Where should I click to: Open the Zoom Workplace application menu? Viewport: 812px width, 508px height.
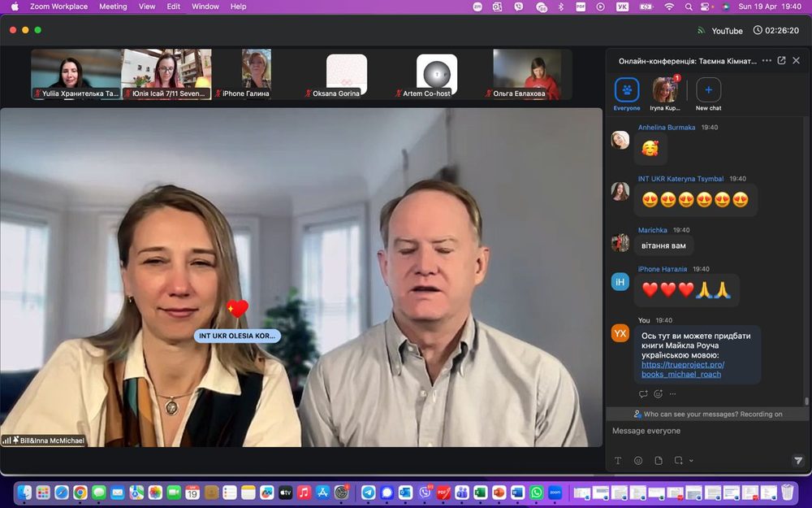pos(58,7)
